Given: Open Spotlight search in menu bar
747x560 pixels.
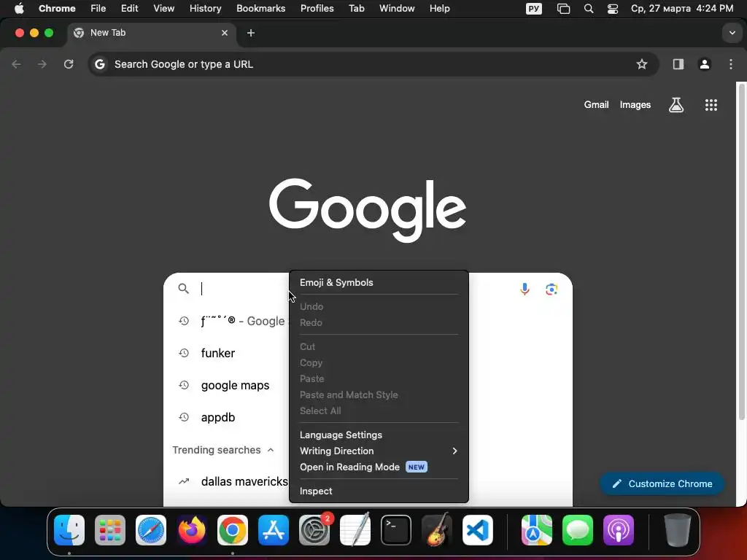Looking at the screenshot, I should coord(589,9).
